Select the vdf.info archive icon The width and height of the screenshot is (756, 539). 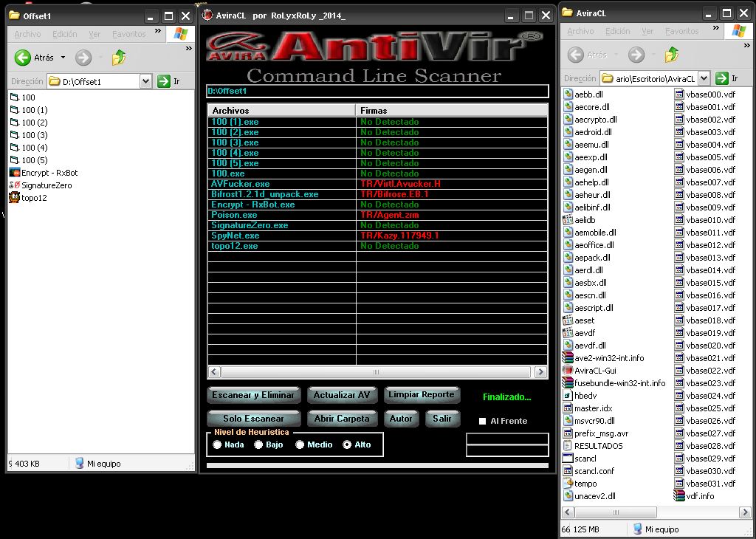pos(679,495)
